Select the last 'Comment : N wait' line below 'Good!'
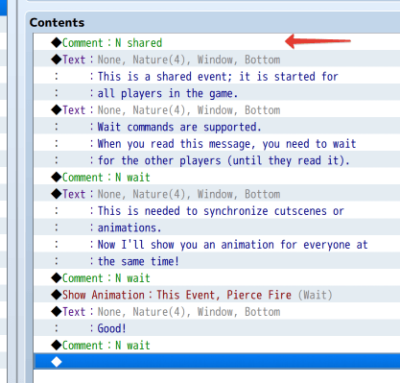 coord(217,345)
